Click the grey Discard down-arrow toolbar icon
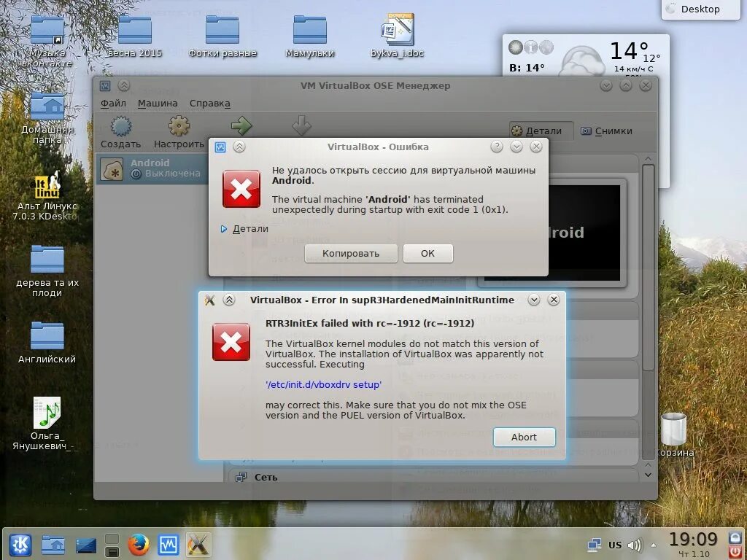 301,125
